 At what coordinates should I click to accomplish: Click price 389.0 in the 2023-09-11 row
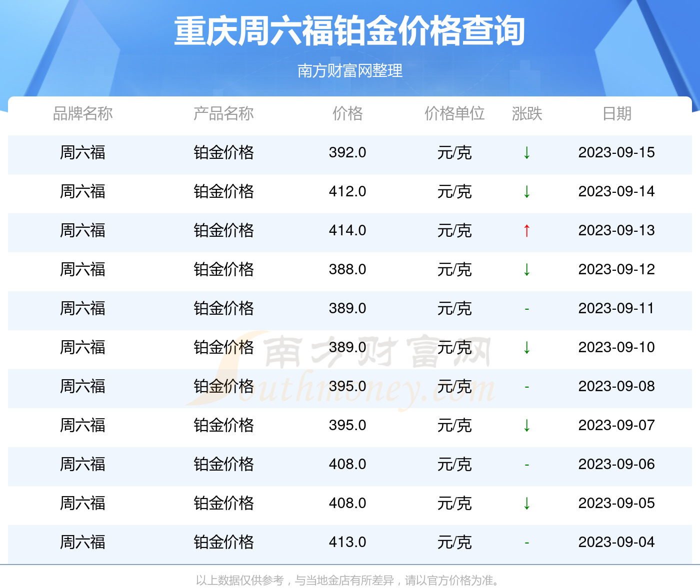(x=347, y=308)
